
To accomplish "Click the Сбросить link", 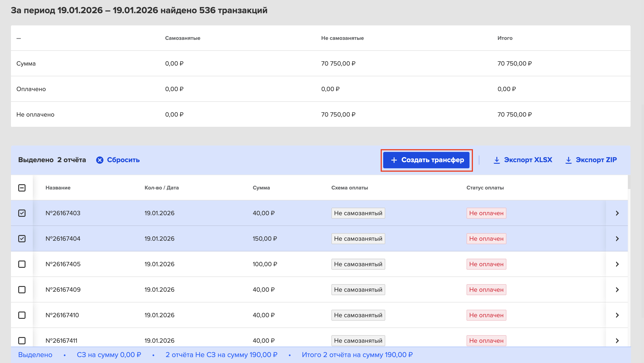I will click(x=123, y=160).
